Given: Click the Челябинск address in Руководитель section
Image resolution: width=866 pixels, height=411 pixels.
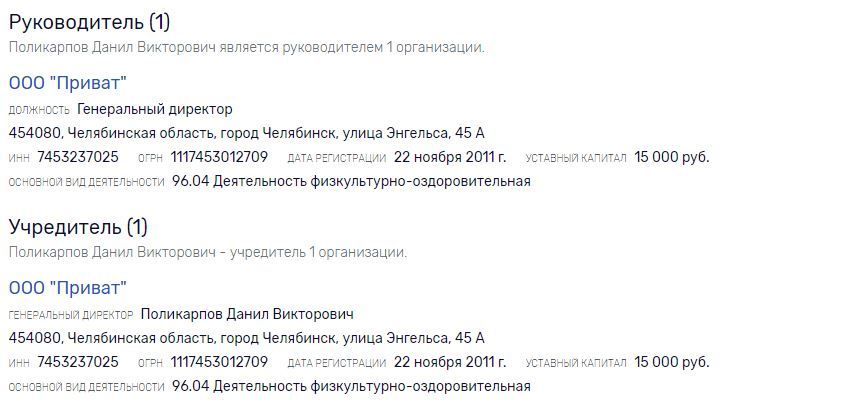Looking at the screenshot, I should pos(246,133).
